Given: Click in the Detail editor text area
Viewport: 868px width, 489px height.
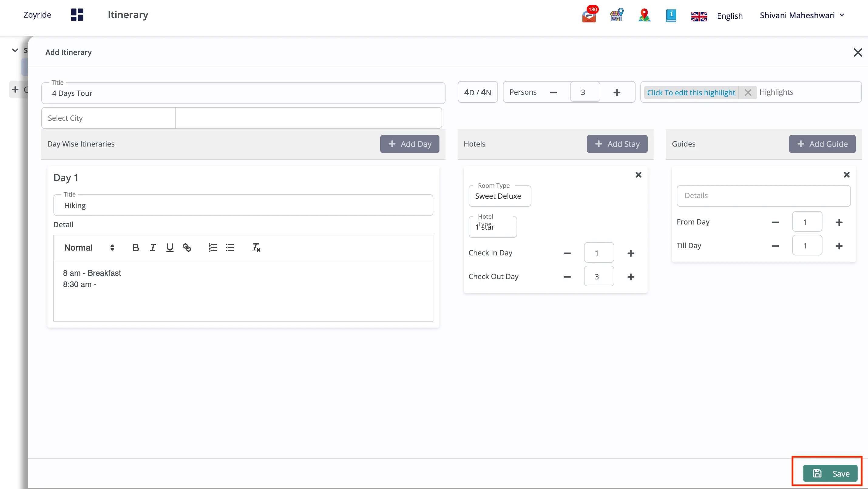Looking at the screenshot, I should coord(243,290).
